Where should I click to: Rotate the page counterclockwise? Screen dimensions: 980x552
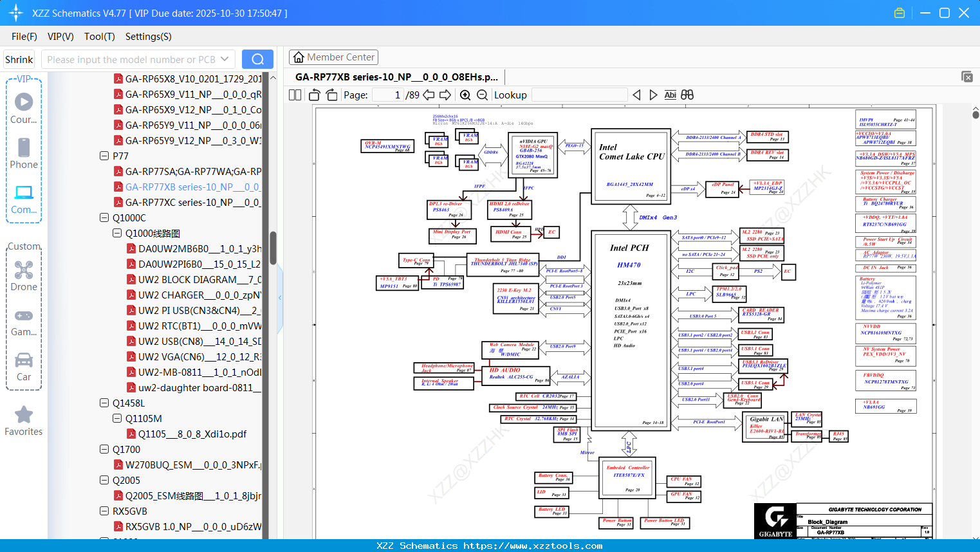pos(315,95)
